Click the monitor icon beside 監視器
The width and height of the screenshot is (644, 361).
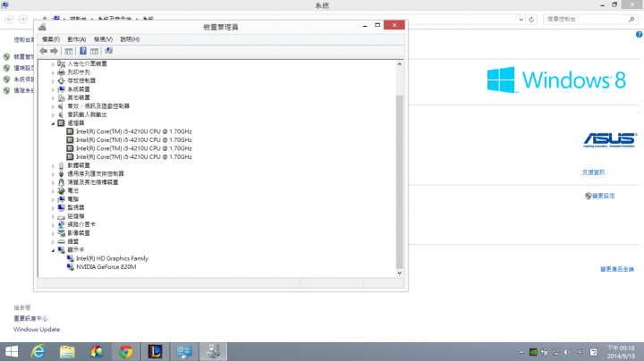[x=61, y=207]
